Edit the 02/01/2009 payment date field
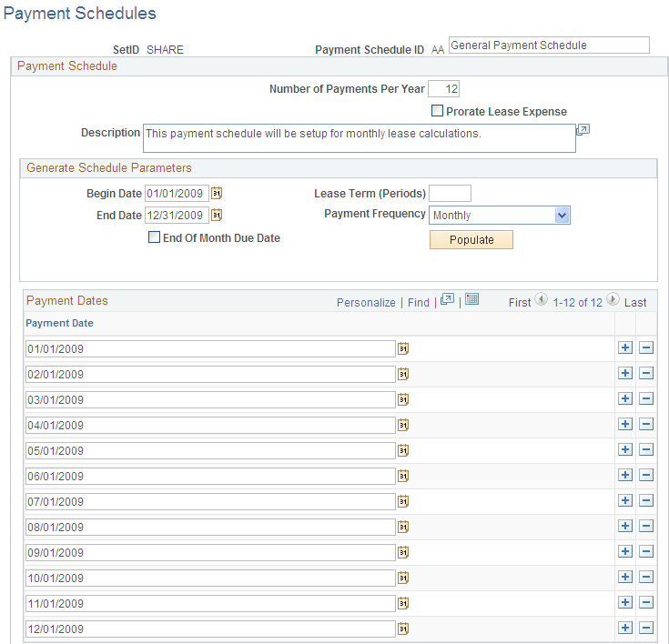669x644 pixels. coord(210,374)
